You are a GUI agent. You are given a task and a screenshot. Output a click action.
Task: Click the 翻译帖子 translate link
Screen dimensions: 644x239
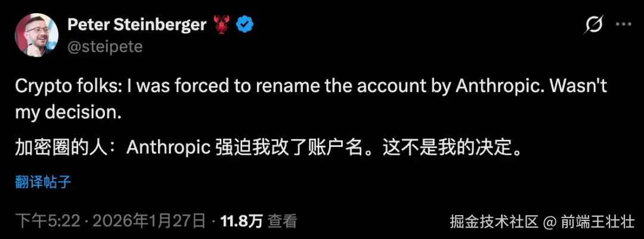(x=43, y=182)
